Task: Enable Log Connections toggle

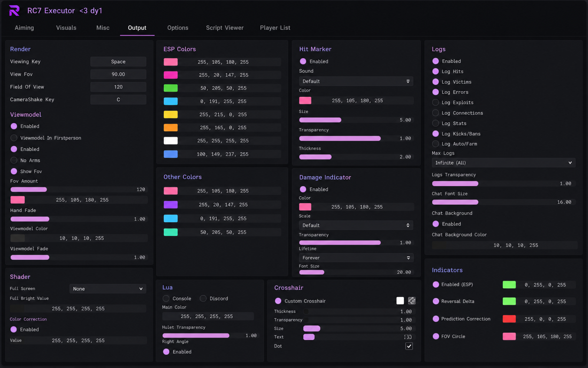Action: (x=436, y=113)
